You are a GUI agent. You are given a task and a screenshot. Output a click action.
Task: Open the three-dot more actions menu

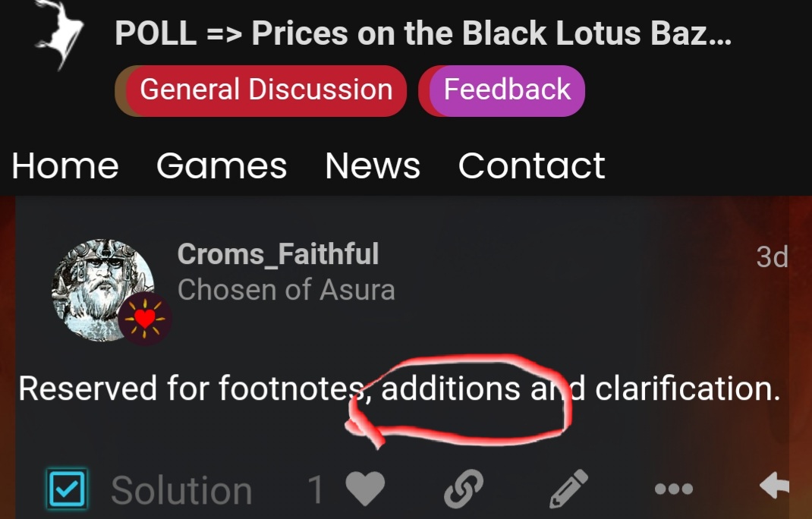[674, 489]
